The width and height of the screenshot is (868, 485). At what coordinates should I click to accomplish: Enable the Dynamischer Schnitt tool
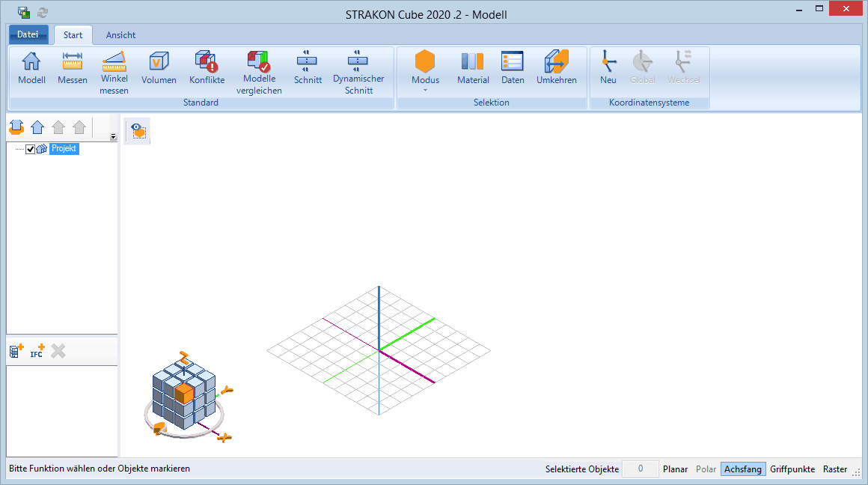point(358,73)
